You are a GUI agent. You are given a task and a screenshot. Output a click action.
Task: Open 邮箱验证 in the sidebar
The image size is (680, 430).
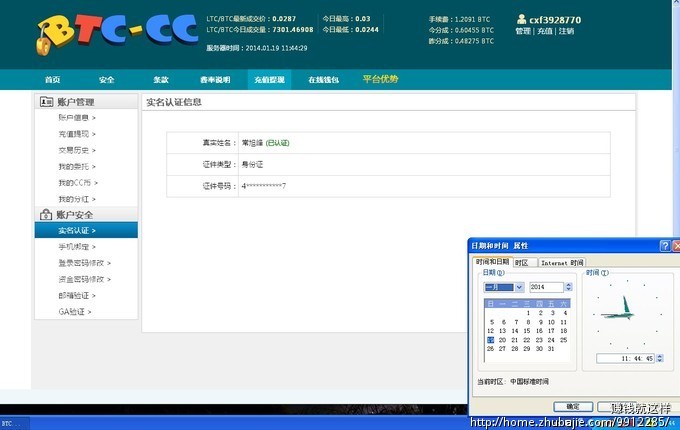click(x=77, y=296)
